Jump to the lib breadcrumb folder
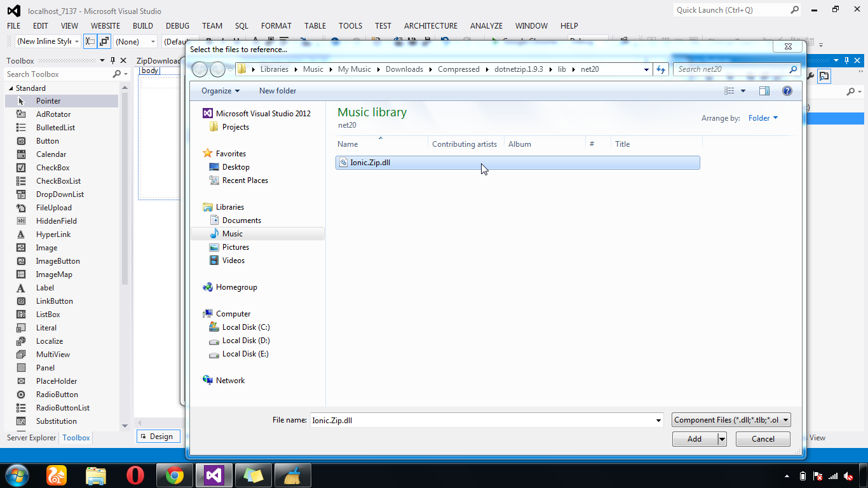This screenshot has height=488, width=868. point(562,69)
